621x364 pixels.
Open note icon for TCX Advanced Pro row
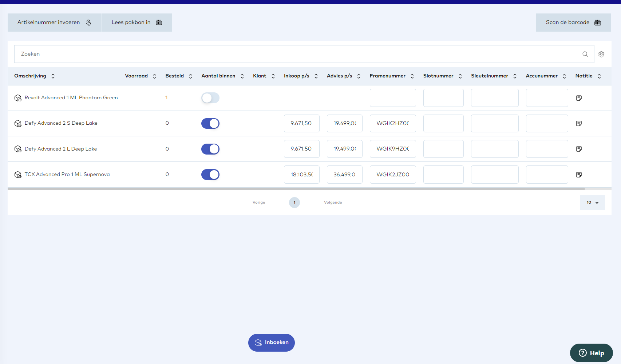pyautogui.click(x=579, y=175)
